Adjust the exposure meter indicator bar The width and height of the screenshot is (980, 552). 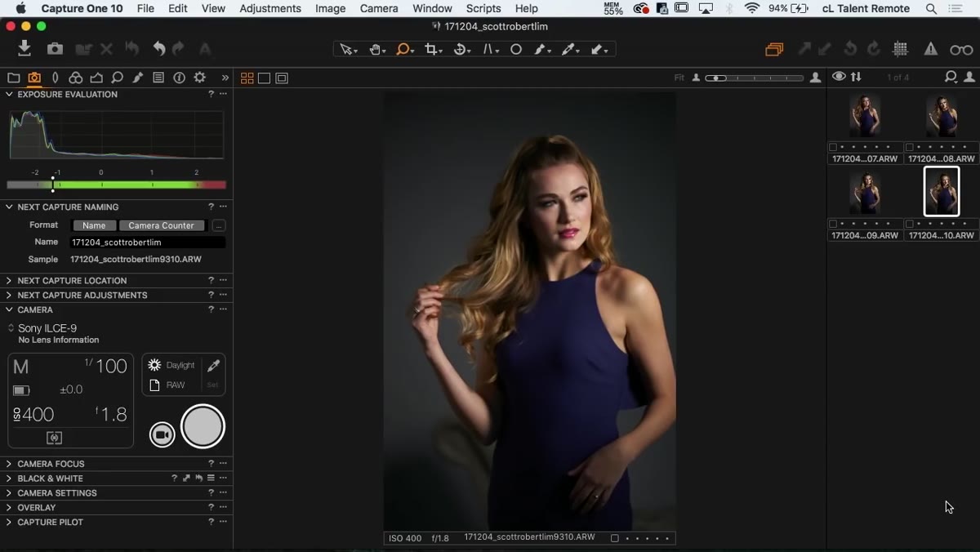[x=116, y=185]
